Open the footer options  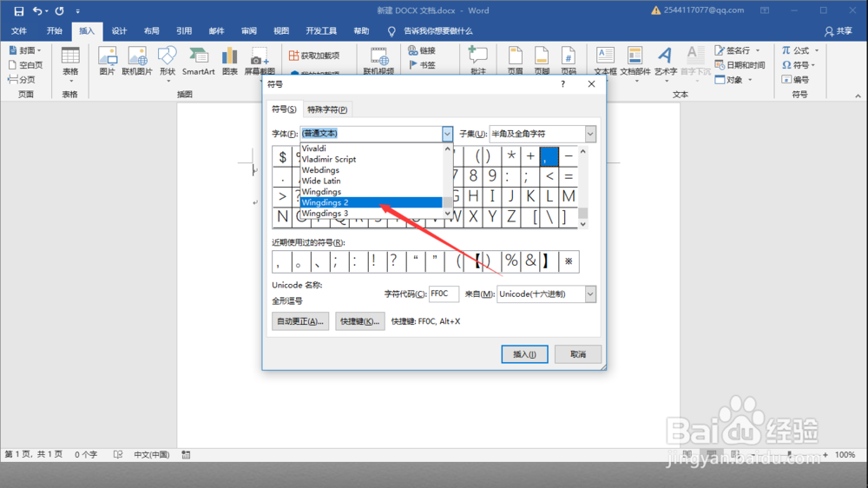click(x=542, y=61)
